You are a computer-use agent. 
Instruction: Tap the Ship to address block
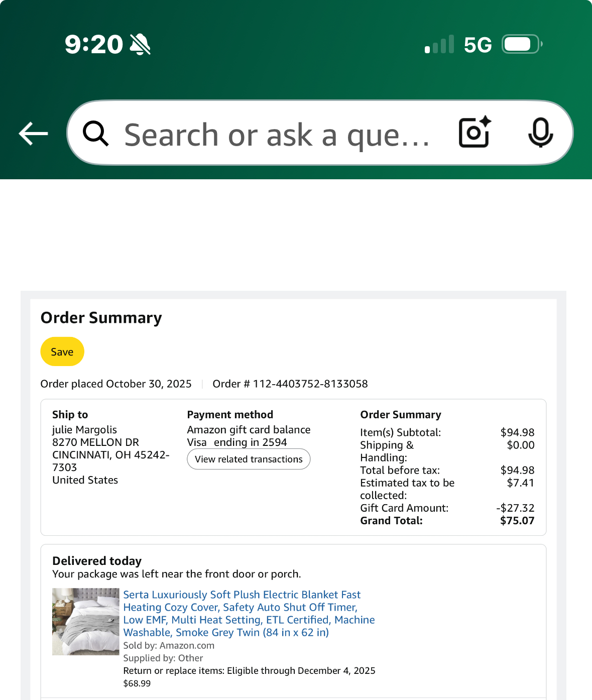110,447
